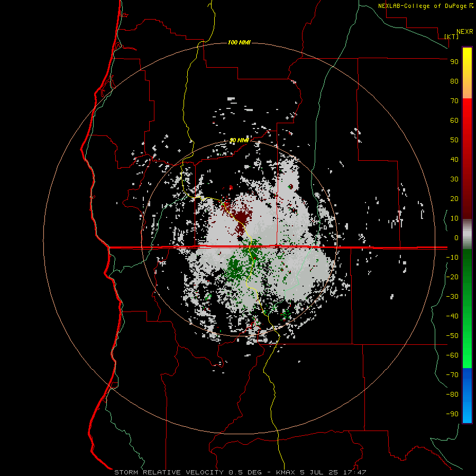
Task: Click the 40 value on velocity scale
Action: tap(454, 160)
